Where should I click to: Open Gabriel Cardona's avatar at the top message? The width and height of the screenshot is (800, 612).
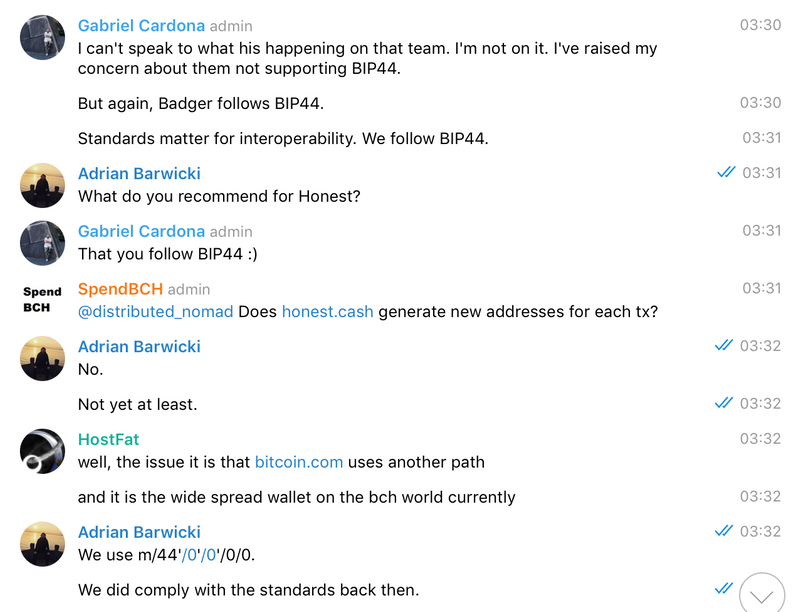click(42, 37)
